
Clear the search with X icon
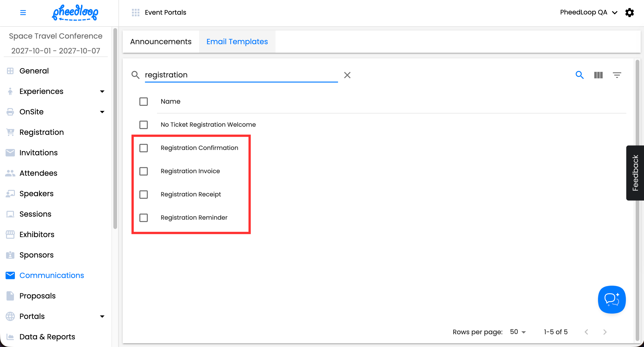coord(347,75)
